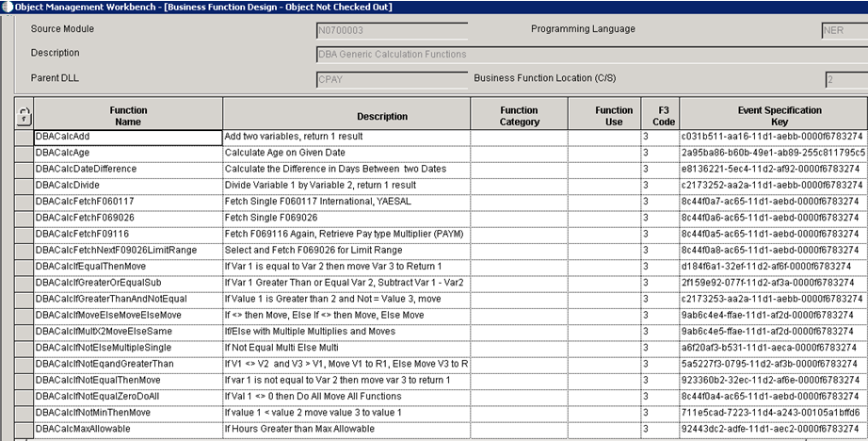
Task: Click the Programming Language field NER
Action: [844, 30]
